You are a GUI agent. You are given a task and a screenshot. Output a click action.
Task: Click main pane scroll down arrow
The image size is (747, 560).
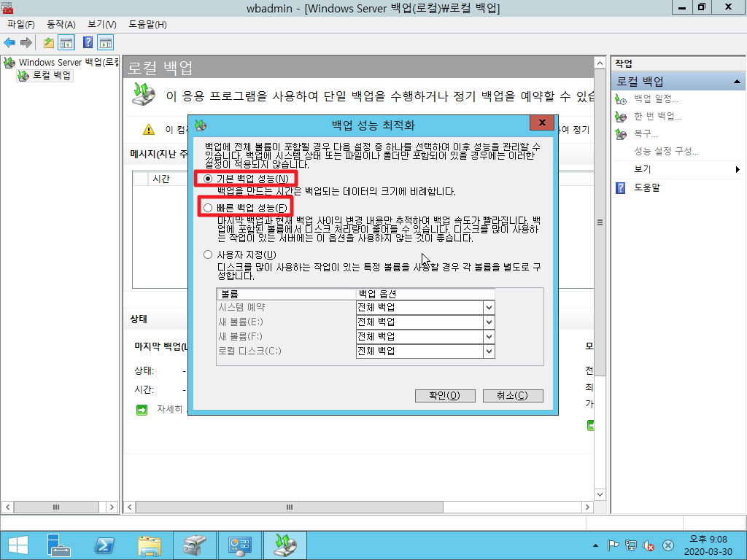click(600, 494)
